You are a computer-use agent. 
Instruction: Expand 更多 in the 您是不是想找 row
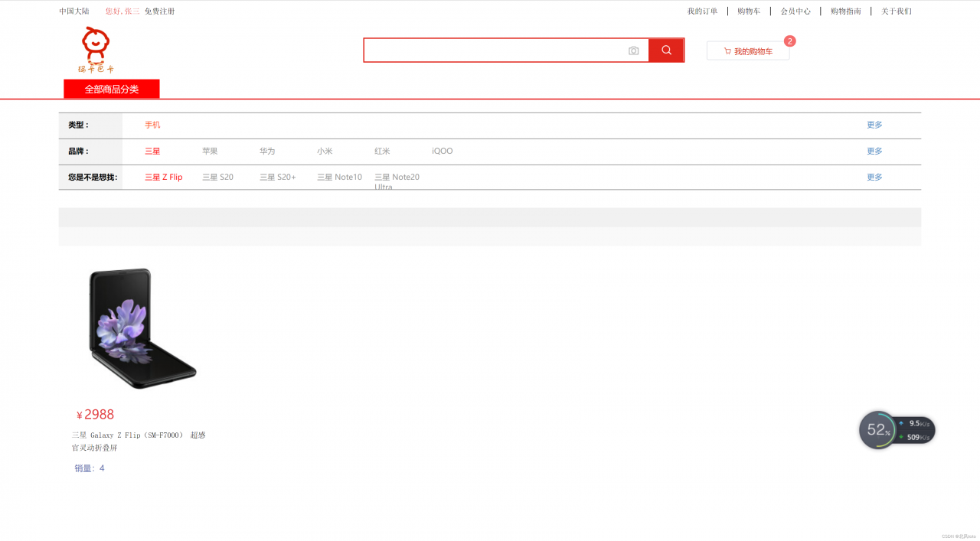click(874, 177)
